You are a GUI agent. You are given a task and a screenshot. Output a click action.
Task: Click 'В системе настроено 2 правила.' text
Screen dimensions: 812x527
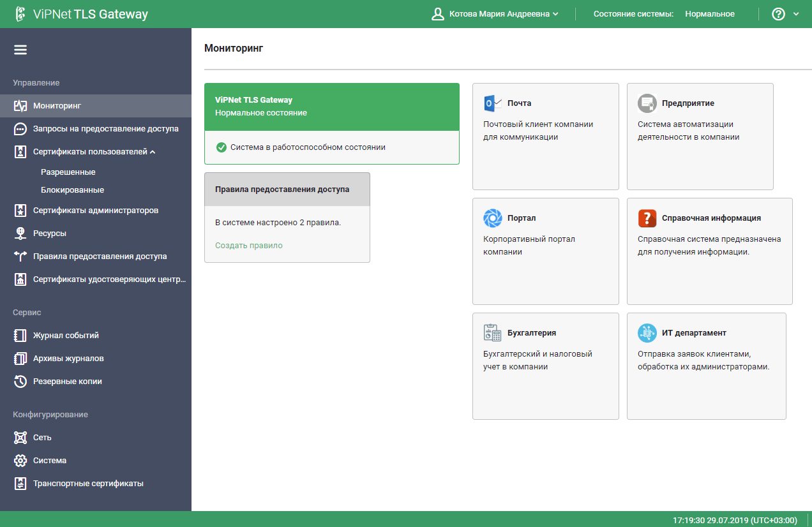278,223
